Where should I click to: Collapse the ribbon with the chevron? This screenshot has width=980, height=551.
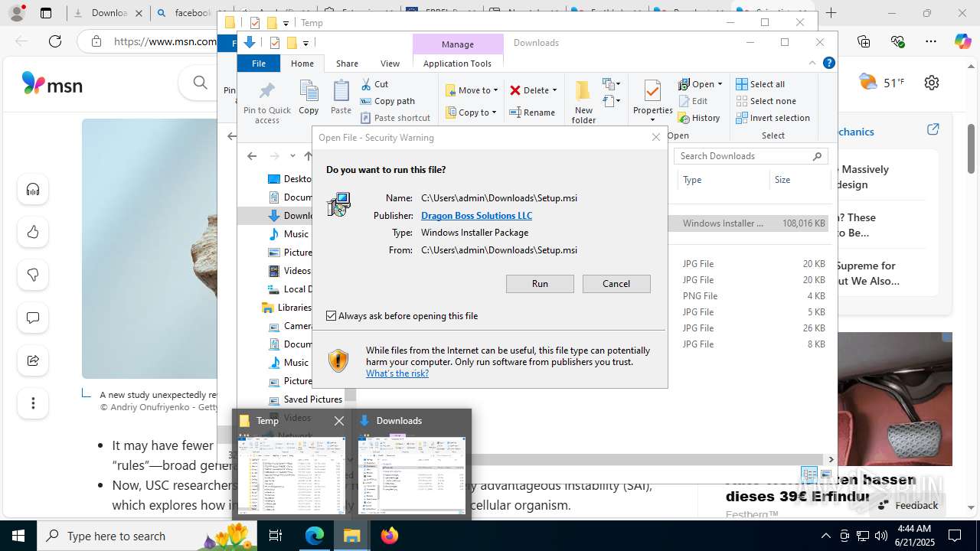click(812, 64)
